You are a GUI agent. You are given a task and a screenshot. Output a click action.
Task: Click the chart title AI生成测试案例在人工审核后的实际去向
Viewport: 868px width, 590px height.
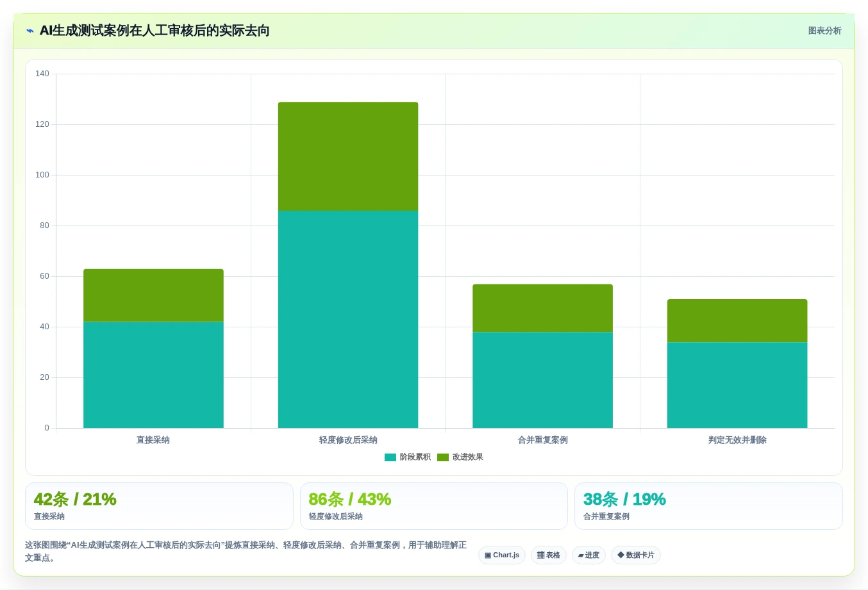coord(154,31)
